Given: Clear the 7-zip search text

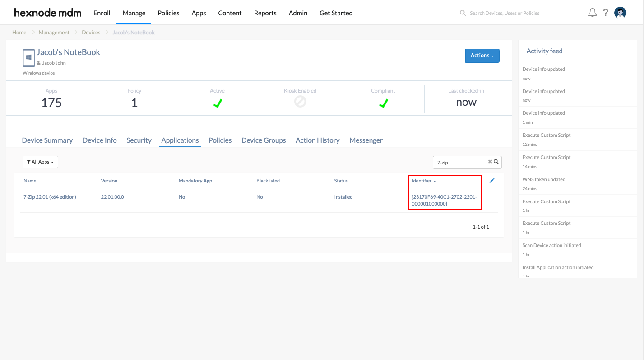Looking at the screenshot, I should (490, 162).
